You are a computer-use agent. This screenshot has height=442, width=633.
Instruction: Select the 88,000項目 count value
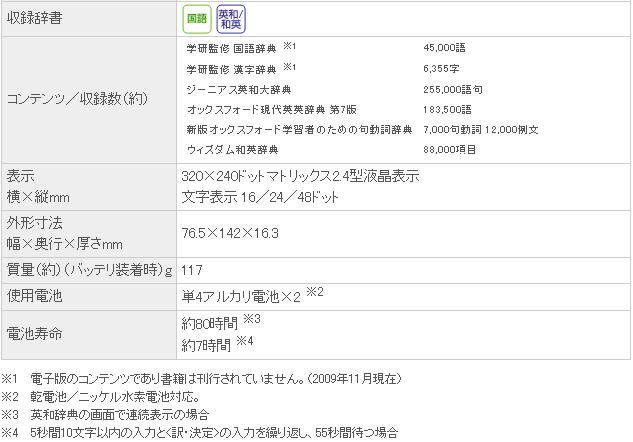[x=450, y=150]
